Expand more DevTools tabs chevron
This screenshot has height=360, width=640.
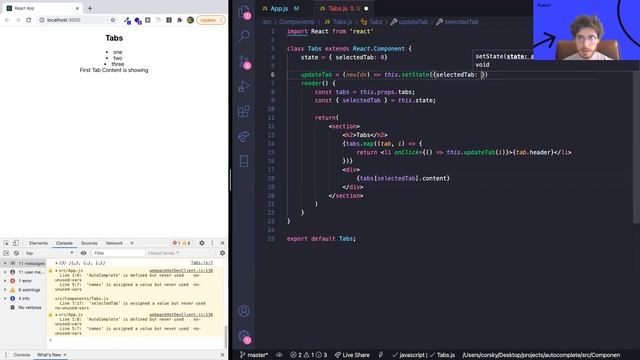[x=132, y=243]
